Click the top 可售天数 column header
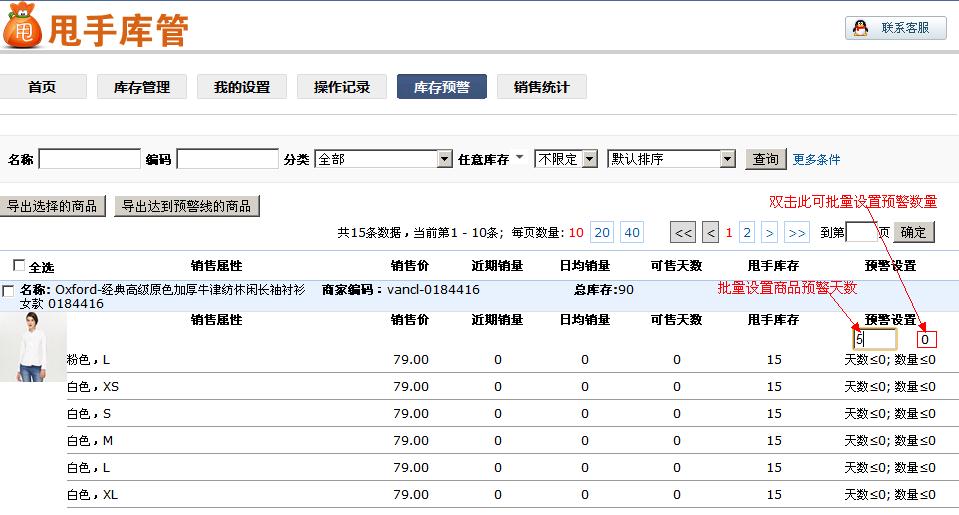Screen dimensions: 959x515 (676, 265)
